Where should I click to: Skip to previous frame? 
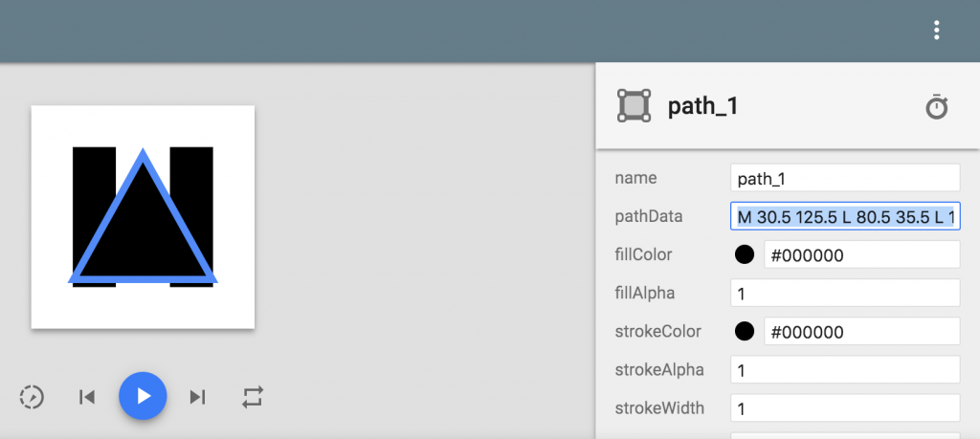87,397
